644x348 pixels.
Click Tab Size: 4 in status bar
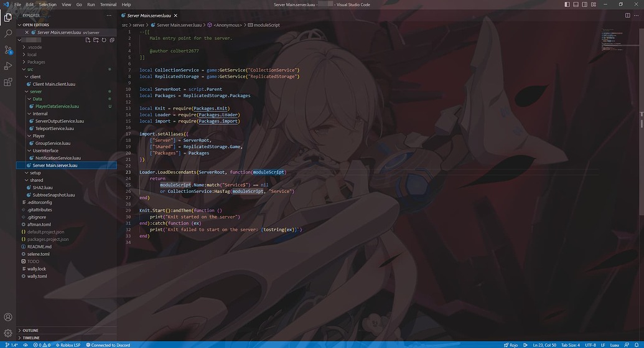click(571, 345)
